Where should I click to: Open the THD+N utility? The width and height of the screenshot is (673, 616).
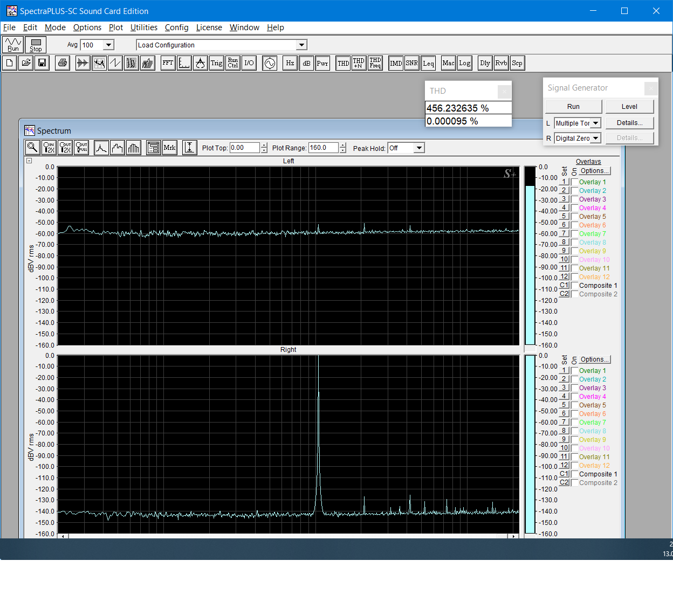pos(359,63)
